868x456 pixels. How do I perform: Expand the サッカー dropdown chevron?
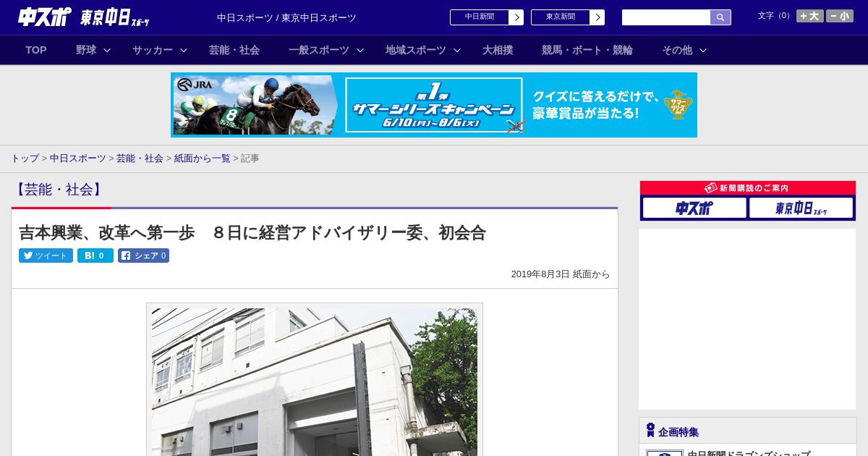pyautogui.click(x=184, y=50)
